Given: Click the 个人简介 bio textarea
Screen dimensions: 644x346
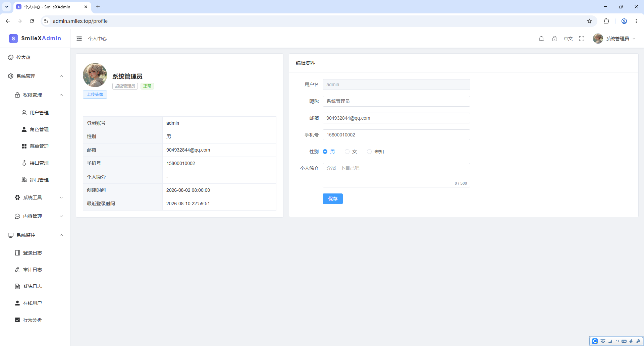Looking at the screenshot, I should tap(396, 175).
